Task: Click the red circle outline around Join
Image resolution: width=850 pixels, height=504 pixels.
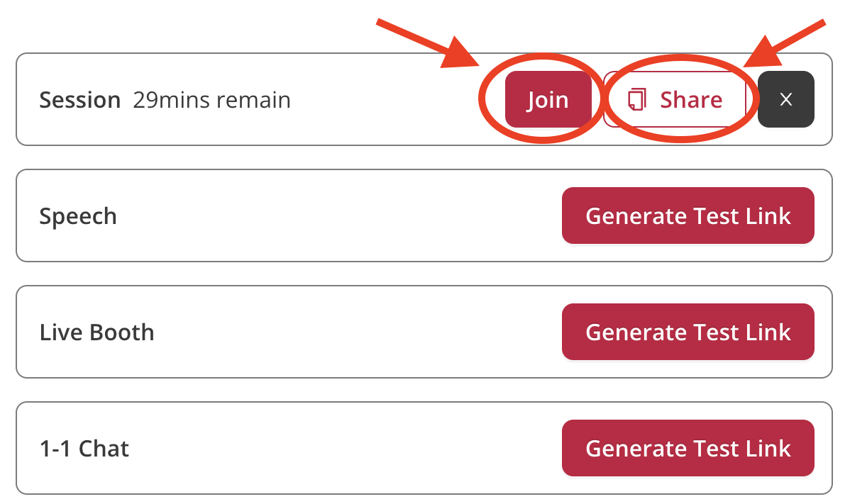Action: 482,99
